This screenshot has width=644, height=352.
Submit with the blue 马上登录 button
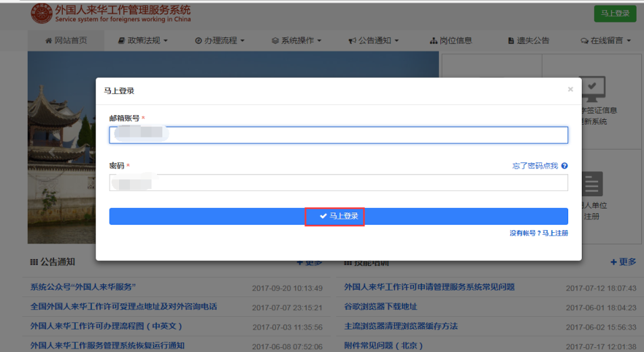coord(338,217)
